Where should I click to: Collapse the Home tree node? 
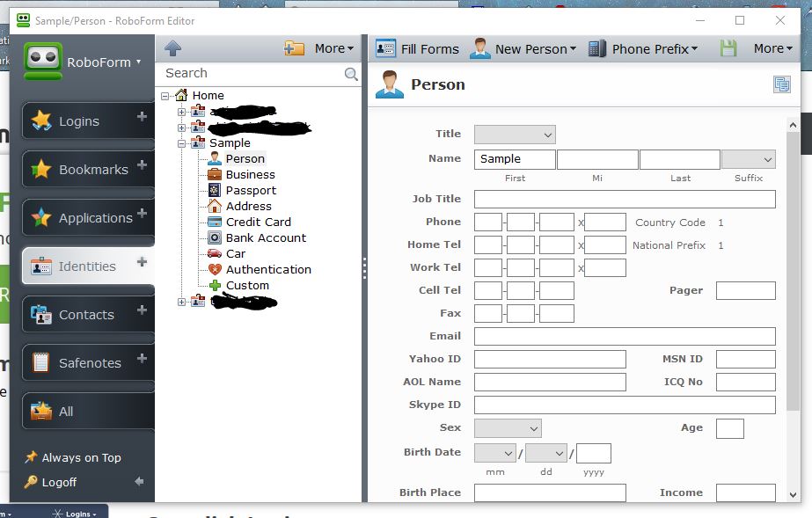[165, 96]
